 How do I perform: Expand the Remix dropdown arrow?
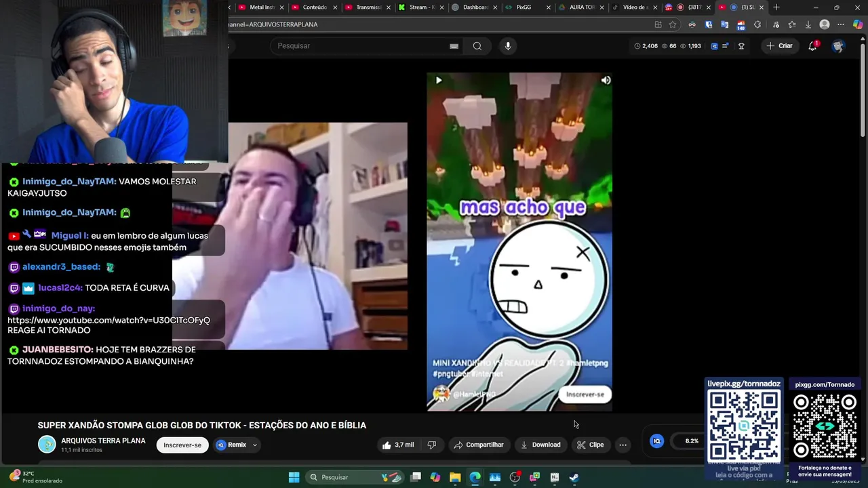[255, 445]
